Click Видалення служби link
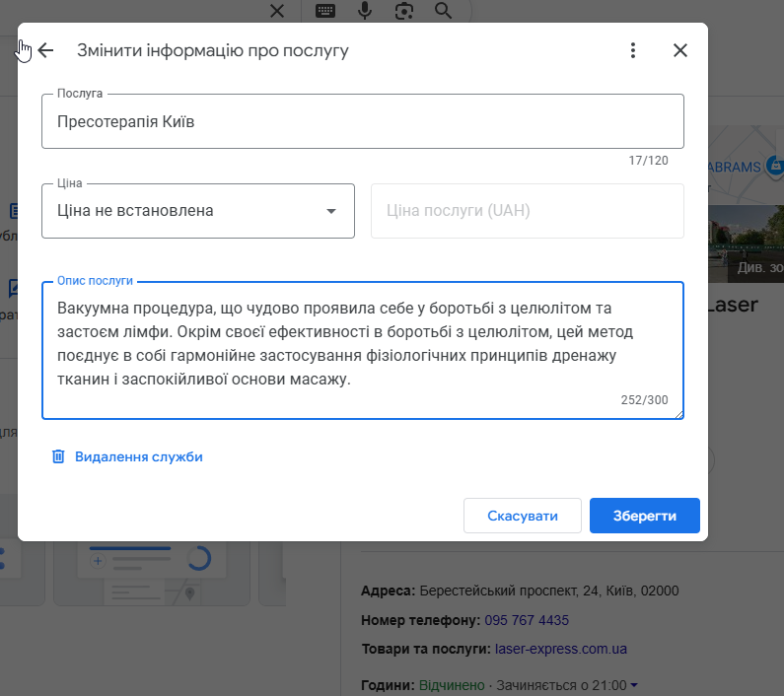This screenshot has width=784, height=696. tap(138, 456)
